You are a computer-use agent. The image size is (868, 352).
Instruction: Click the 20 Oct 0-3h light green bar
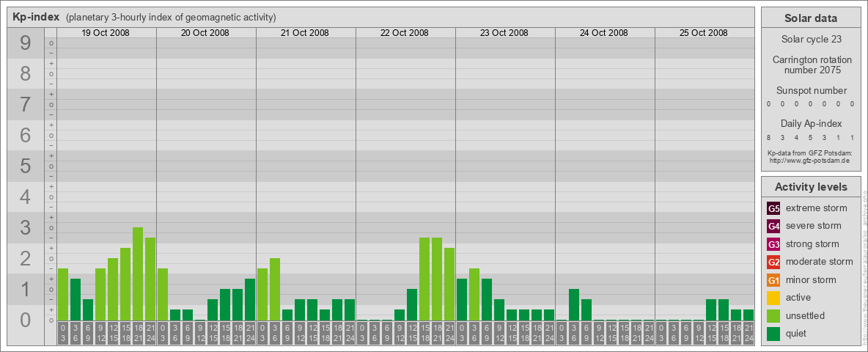pyautogui.click(x=163, y=295)
